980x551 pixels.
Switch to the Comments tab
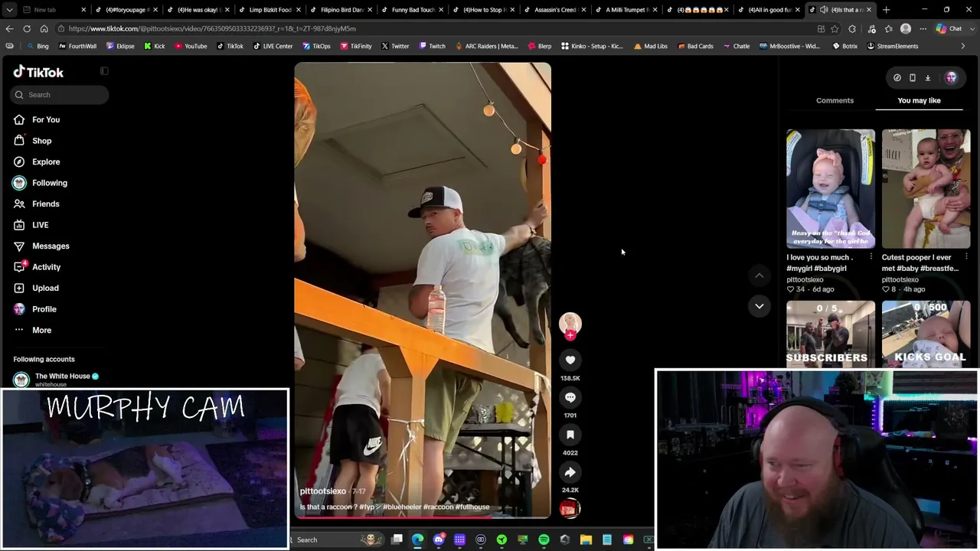[x=835, y=100]
